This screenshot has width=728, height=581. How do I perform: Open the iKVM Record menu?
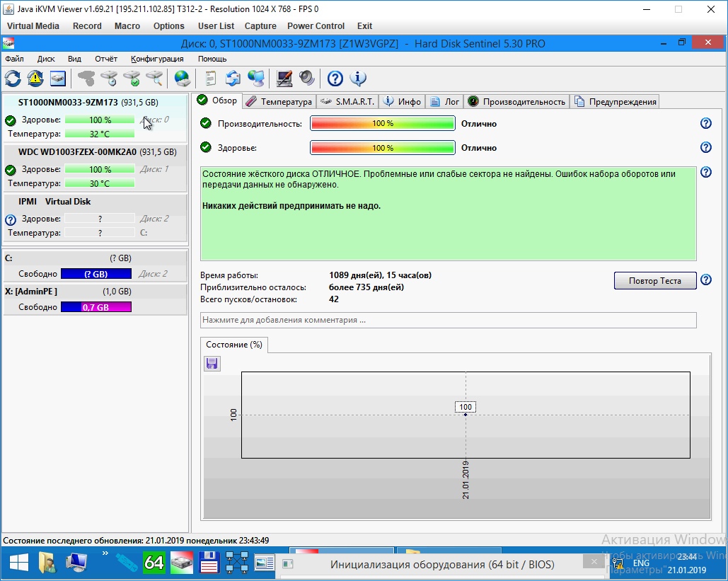tap(87, 26)
